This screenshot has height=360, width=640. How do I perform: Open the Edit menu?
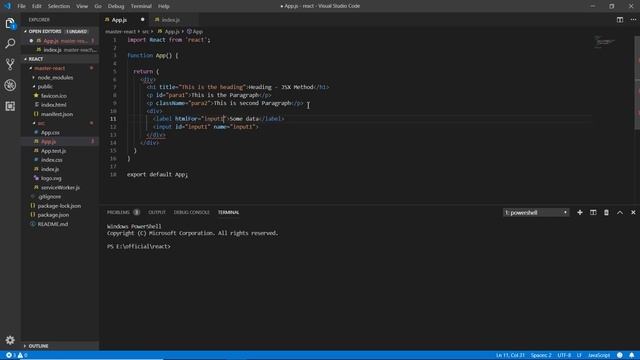[37, 6]
